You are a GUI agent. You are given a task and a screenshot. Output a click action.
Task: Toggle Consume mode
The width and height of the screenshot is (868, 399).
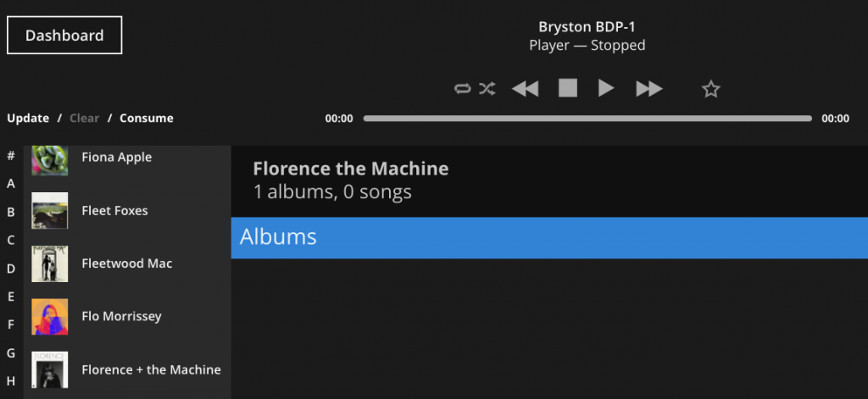click(x=147, y=118)
